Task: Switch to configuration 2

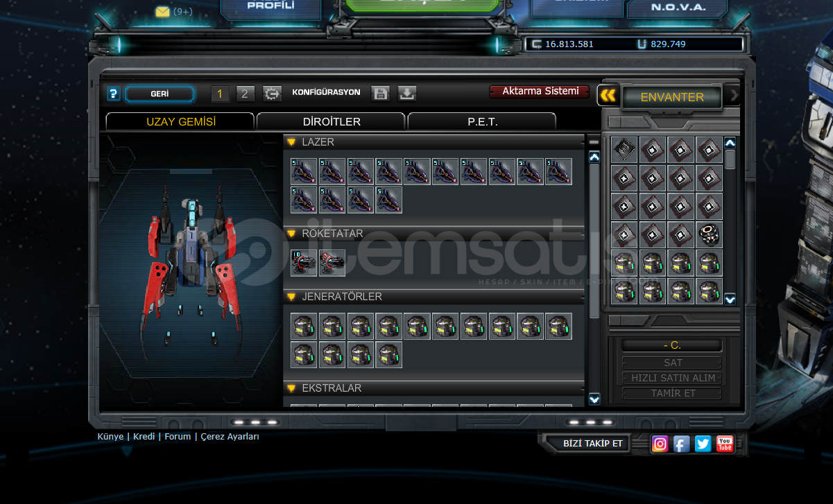Action: tap(246, 94)
